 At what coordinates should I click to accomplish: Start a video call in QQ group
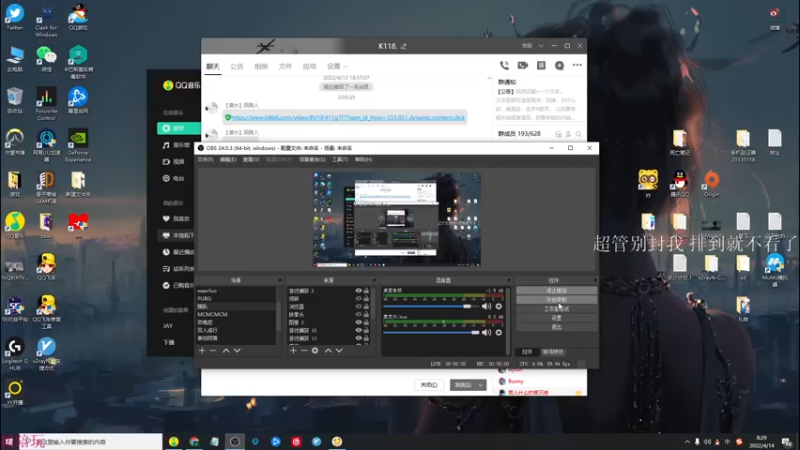(522, 65)
